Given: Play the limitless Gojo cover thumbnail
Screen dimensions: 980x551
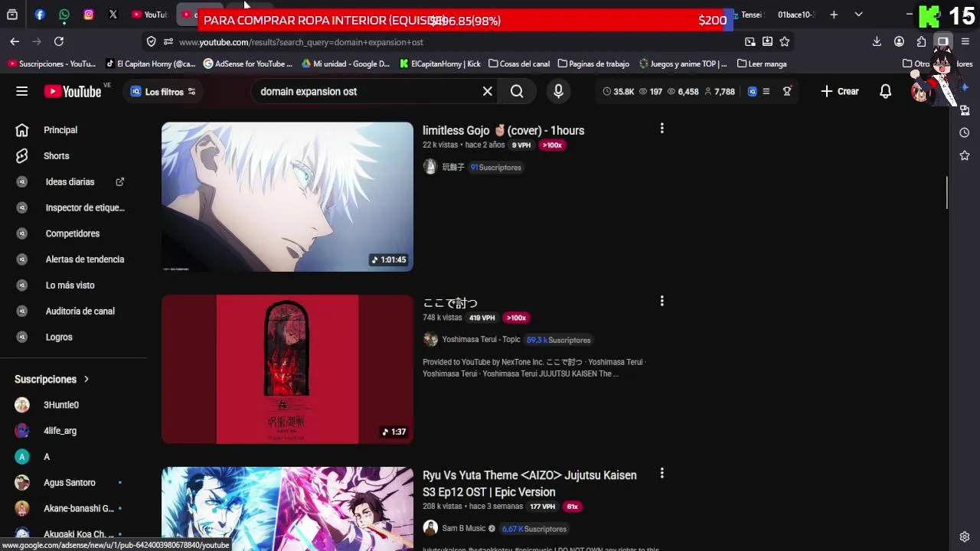Looking at the screenshot, I should [x=287, y=197].
